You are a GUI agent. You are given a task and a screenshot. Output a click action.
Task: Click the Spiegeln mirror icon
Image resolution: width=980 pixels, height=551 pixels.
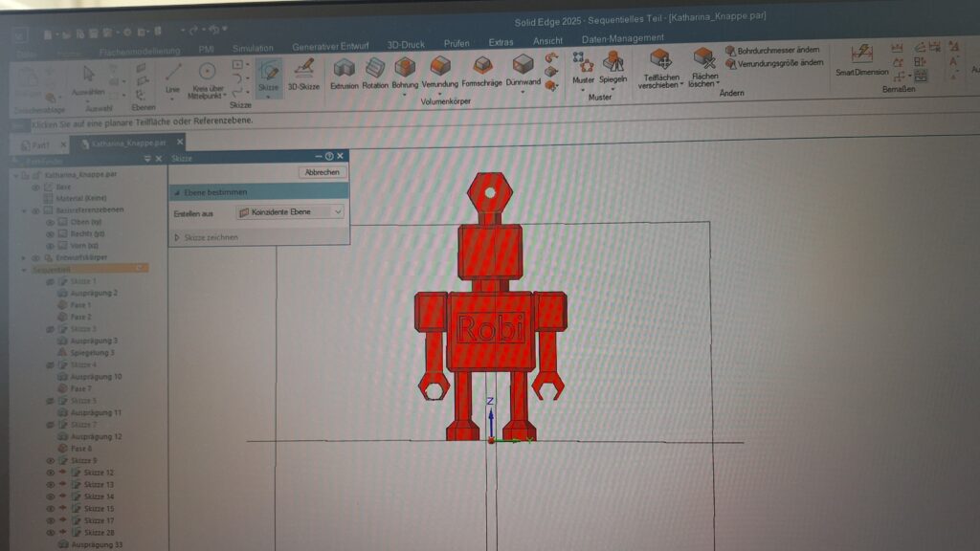[x=612, y=64]
